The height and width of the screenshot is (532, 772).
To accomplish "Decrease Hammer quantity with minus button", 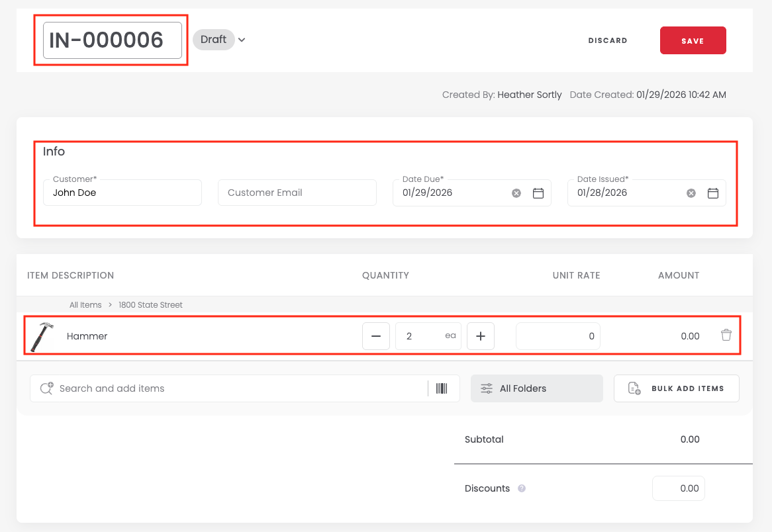I will pos(376,336).
